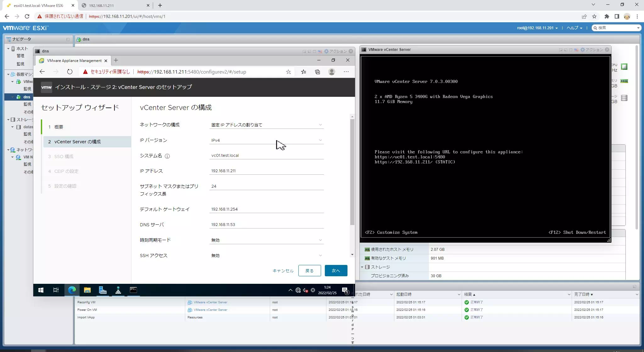Open SSH access dropdown
This screenshot has height=352, width=644.
click(x=266, y=256)
